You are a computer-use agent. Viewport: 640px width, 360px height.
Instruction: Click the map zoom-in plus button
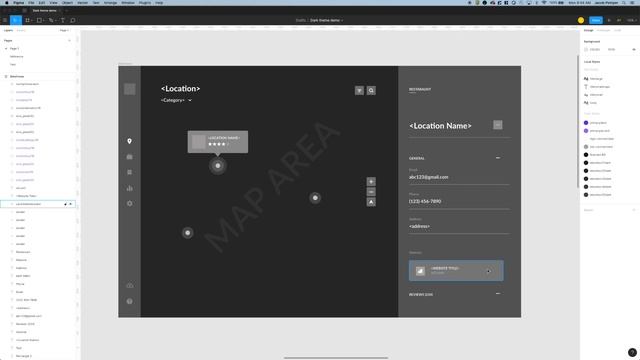371,181
